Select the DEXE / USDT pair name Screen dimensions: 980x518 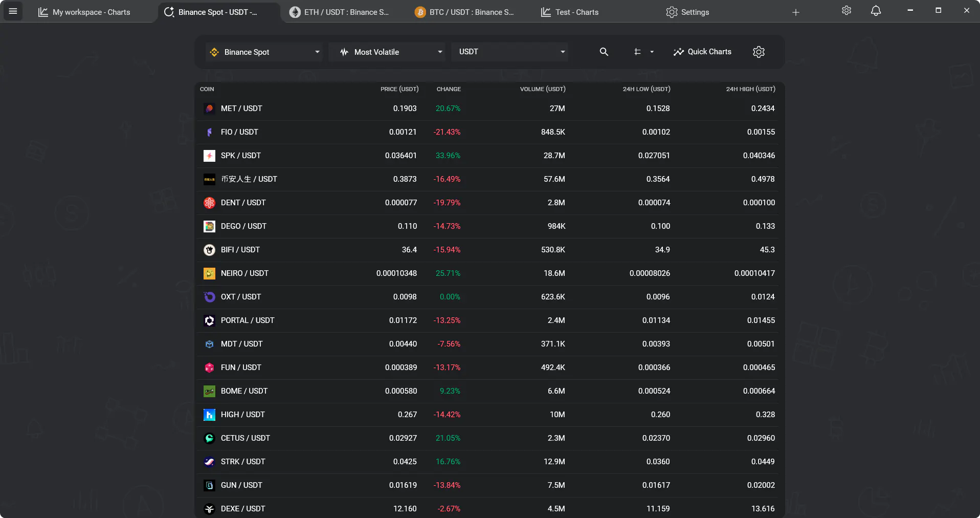click(243, 509)
